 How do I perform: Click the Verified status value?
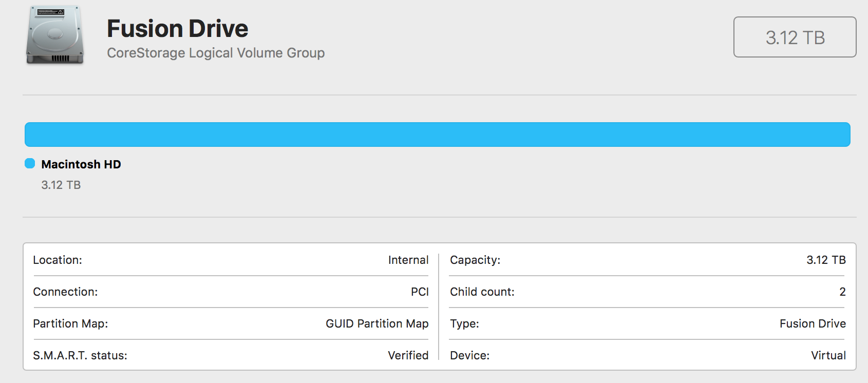click(x=408, y=355)
